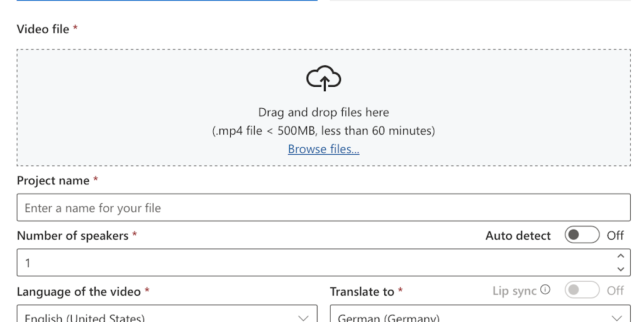Click the Translate to label
Screen dimensions: 644x322
click(x=362, y=292)
